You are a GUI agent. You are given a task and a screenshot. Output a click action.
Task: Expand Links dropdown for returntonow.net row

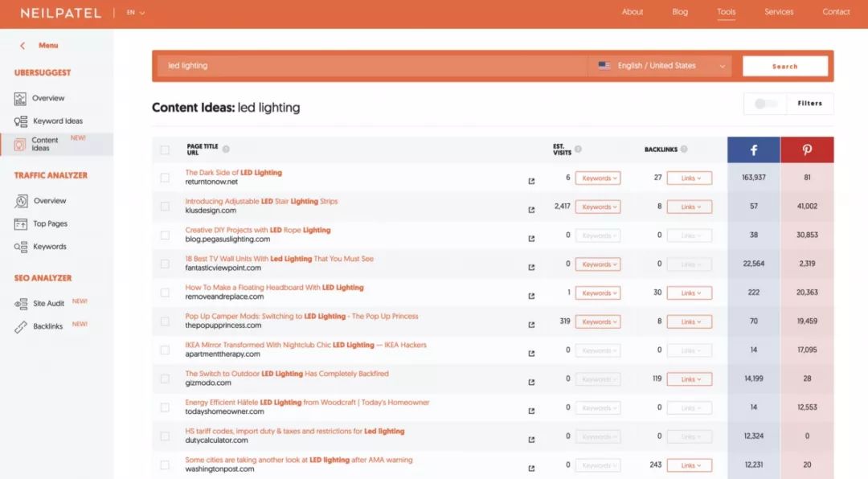[690, 178]
